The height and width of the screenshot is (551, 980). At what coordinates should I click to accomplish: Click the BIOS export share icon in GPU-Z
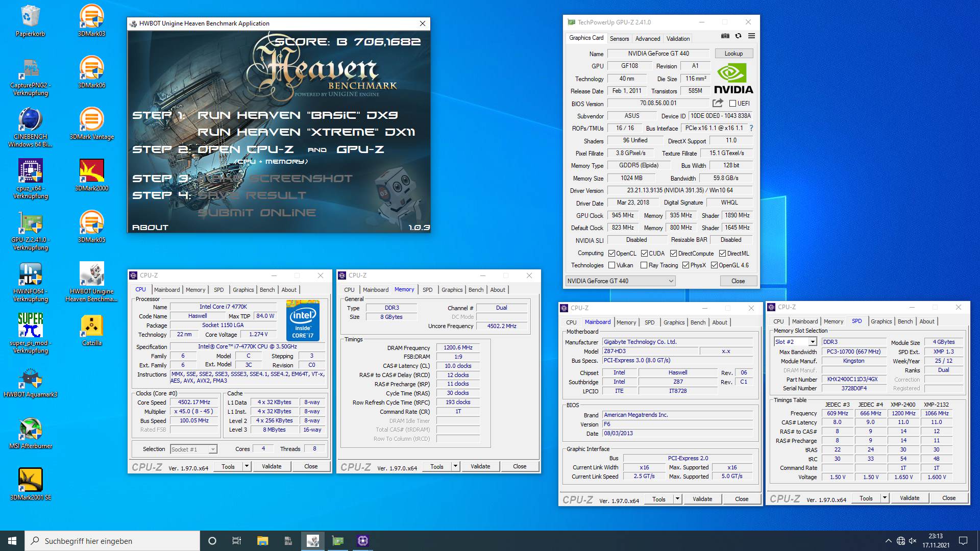coord(718,103)
